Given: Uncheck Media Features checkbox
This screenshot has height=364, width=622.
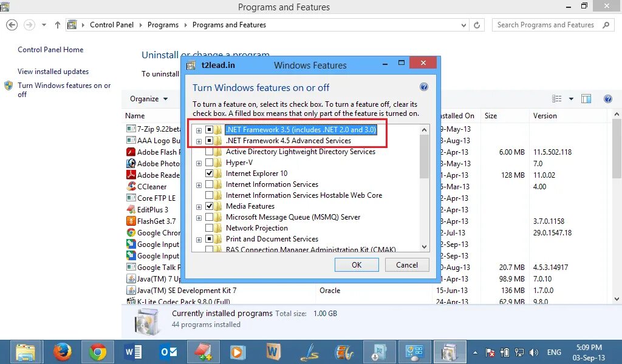Looking at the screenshot, I should pyautogui.click(x=209, y=206).
